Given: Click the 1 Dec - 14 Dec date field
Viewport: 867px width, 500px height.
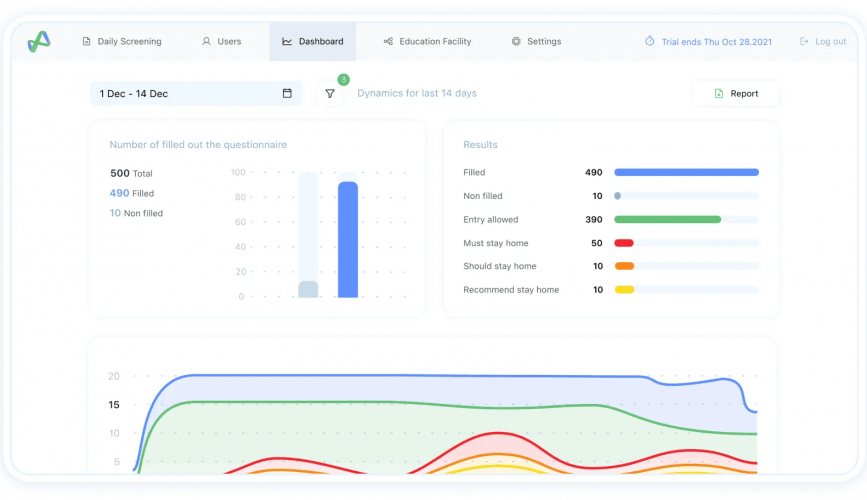Looking at the screenshot, I should [x=196, y=93].
